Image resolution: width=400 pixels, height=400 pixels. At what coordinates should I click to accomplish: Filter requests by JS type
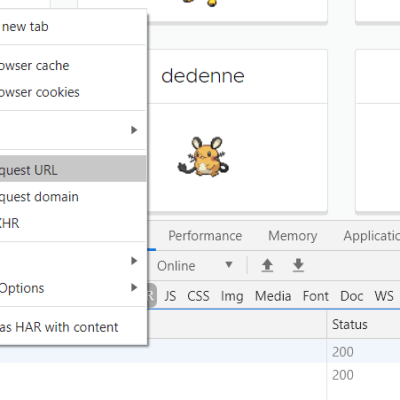[170, 296]
